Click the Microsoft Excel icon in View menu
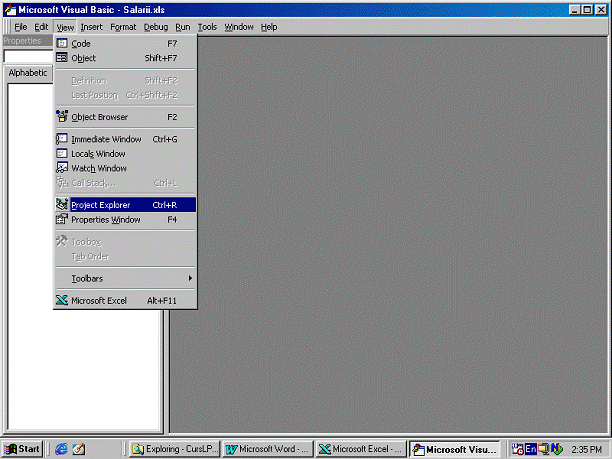The width and height of the screenshot is (612, 459). [x=62, y=300]
